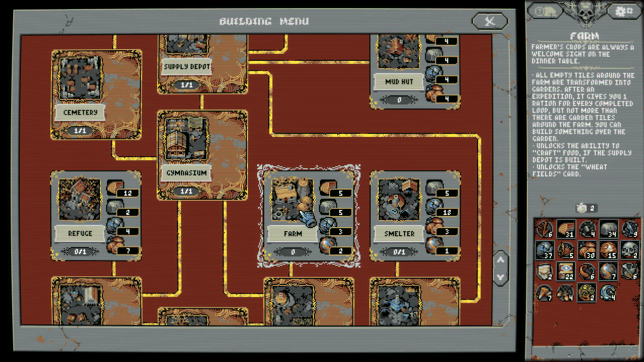Click the orange orb resource showing 15
The width and height of the screenshot is (644, 362).
pyautogui.click(x=608, y=250)
